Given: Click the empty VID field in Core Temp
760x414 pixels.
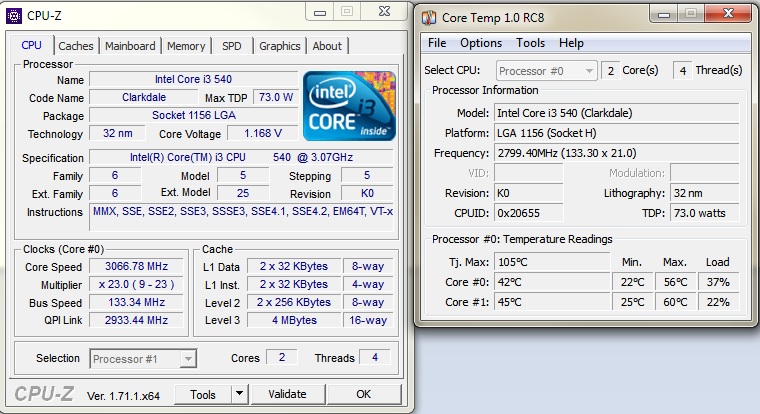Looking at the screenshot, I should click(x=529, y=173).
